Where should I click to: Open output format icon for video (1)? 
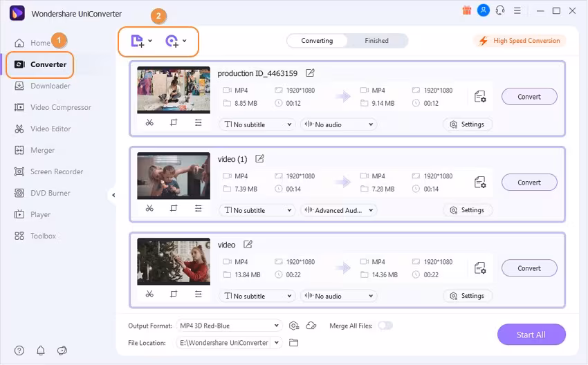[x=480, y=182]
